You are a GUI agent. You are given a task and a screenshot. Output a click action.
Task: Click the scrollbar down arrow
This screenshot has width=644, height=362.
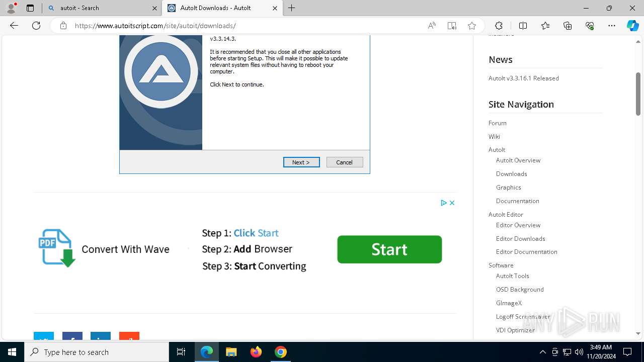tap(638, 333)
